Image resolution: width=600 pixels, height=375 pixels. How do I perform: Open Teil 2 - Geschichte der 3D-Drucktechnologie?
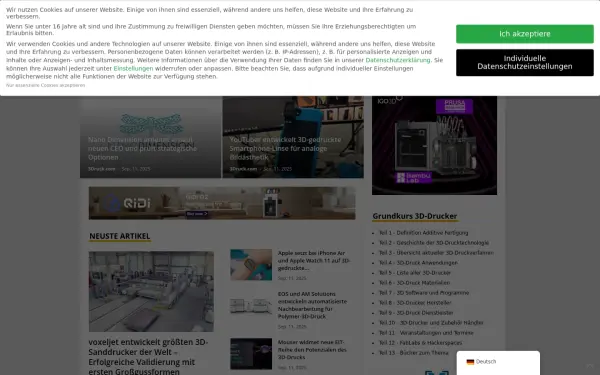[434, 243]
